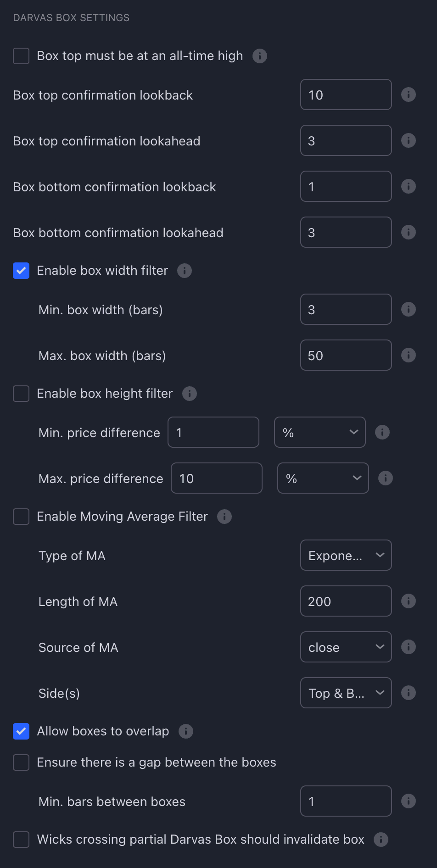View info for Box bottom confirmation lookahead
437x868 pixels.
point(408,232)
